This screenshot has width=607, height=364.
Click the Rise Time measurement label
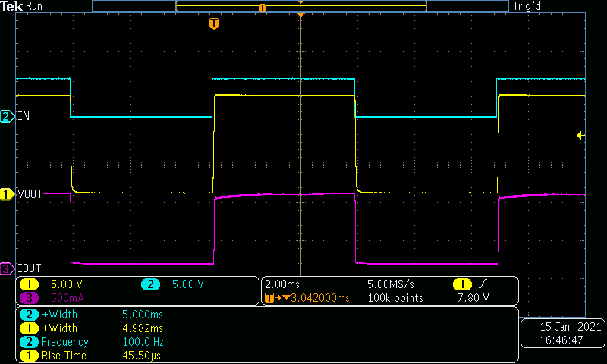[x=64, y=356]
